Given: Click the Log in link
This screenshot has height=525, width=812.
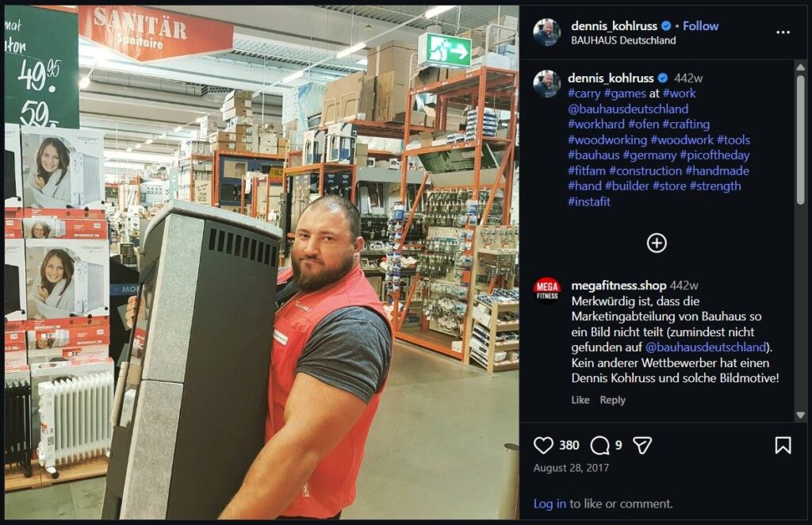Looking at the screenshot, I should 550,504.
